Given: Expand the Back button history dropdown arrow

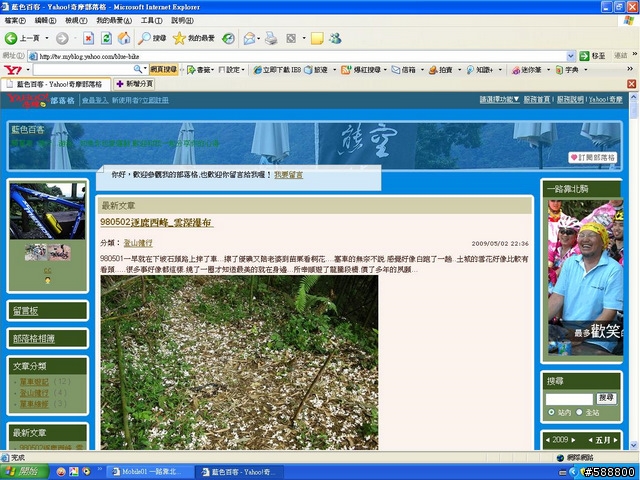Looking at the screenshot, I should tap(47, 38).
